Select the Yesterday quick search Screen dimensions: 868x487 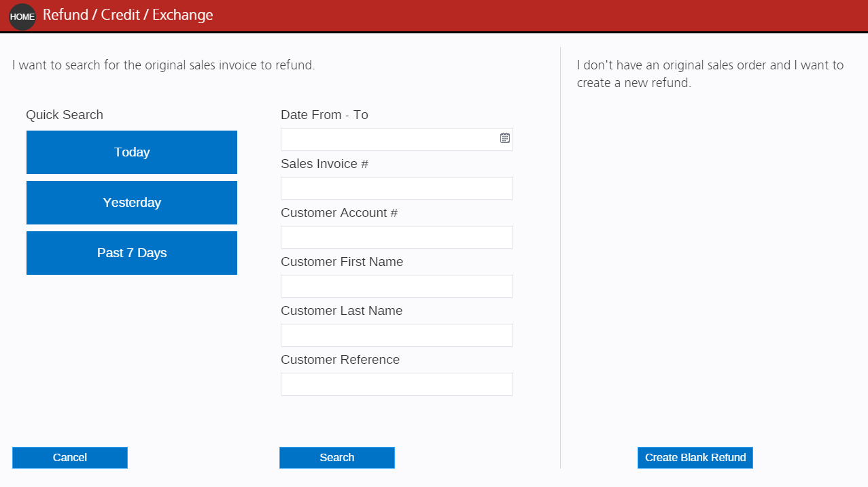(x=132, y=203)
